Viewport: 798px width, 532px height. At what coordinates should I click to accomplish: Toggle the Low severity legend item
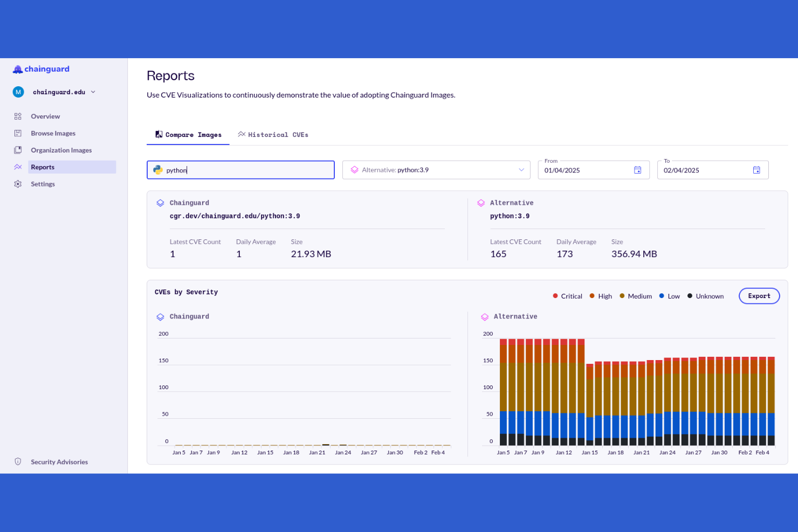tap(669, 296)
